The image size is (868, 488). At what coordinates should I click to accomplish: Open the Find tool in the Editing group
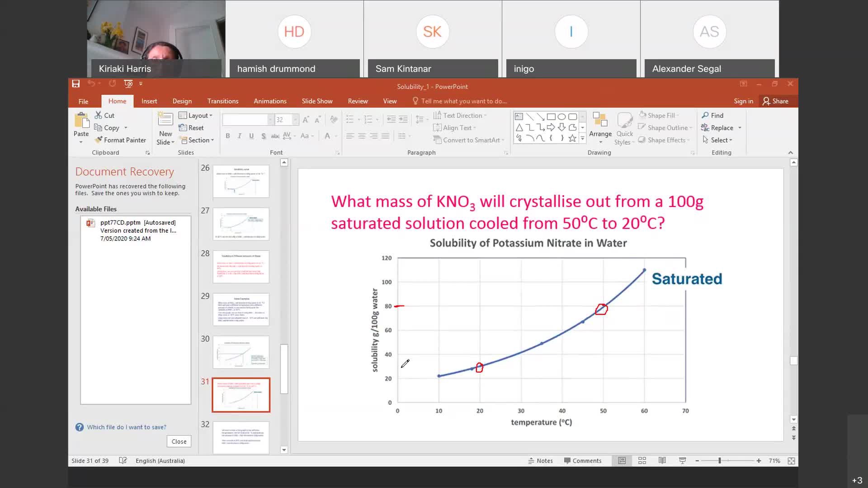(713, 115)
